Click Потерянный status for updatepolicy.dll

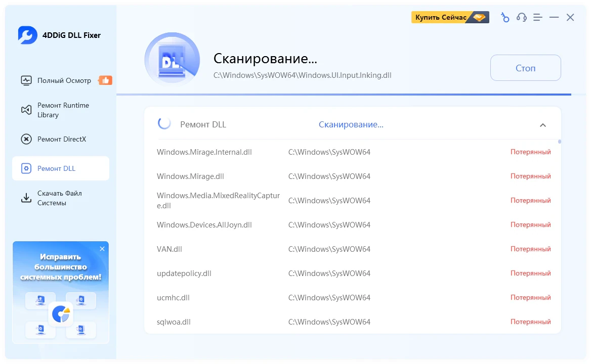pyautogui.click(x=531, y=274)
